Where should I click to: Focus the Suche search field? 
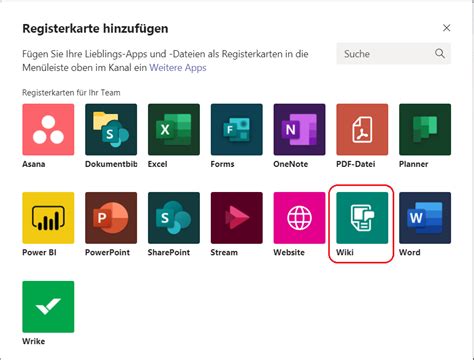click(x=393, y=53)
